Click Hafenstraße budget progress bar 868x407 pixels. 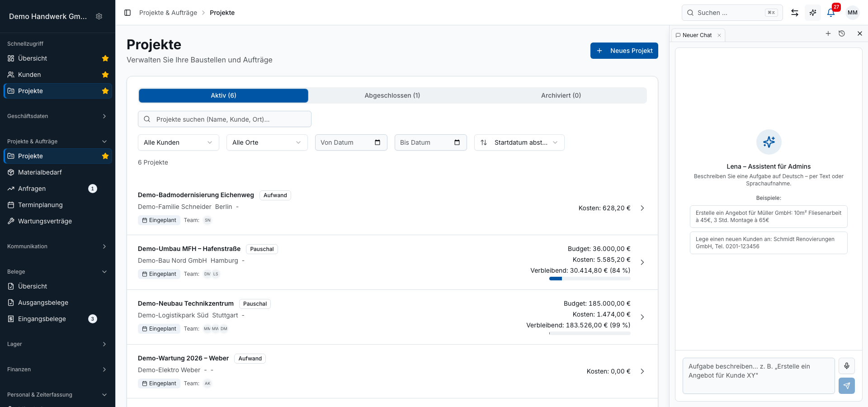(x=590, y=279)
